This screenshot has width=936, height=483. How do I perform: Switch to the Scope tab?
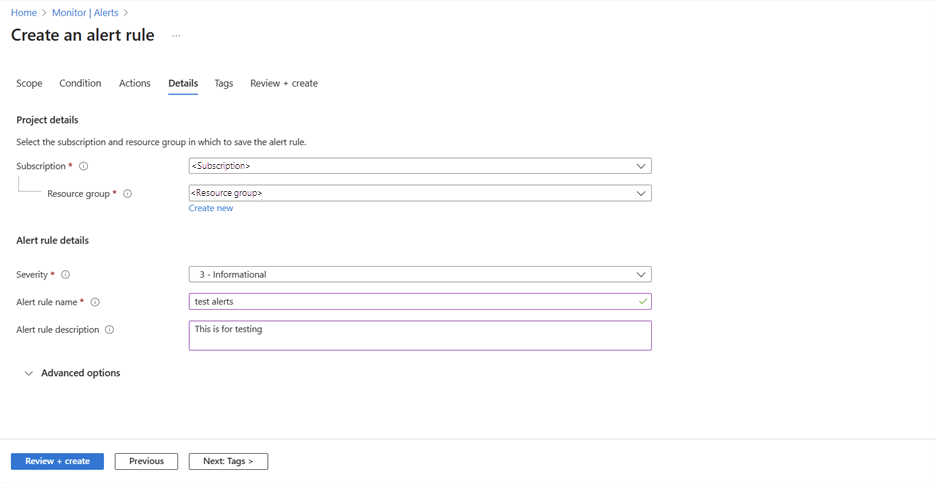[29, 83]
